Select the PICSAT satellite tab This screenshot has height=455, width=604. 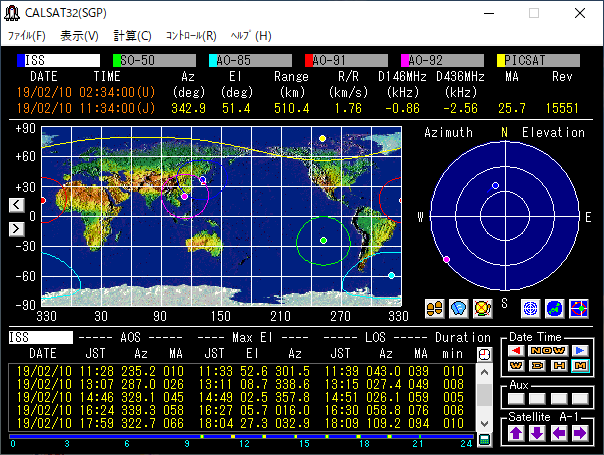click(538, 60)
